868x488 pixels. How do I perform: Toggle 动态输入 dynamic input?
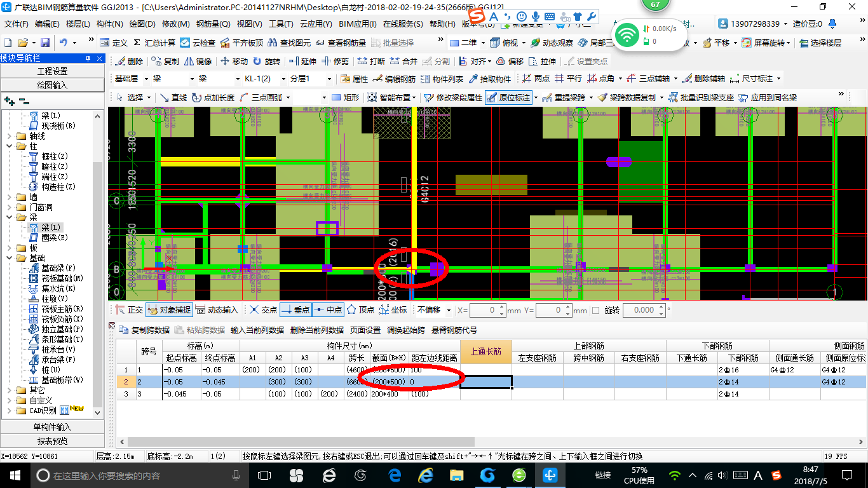tap(217, 310)
